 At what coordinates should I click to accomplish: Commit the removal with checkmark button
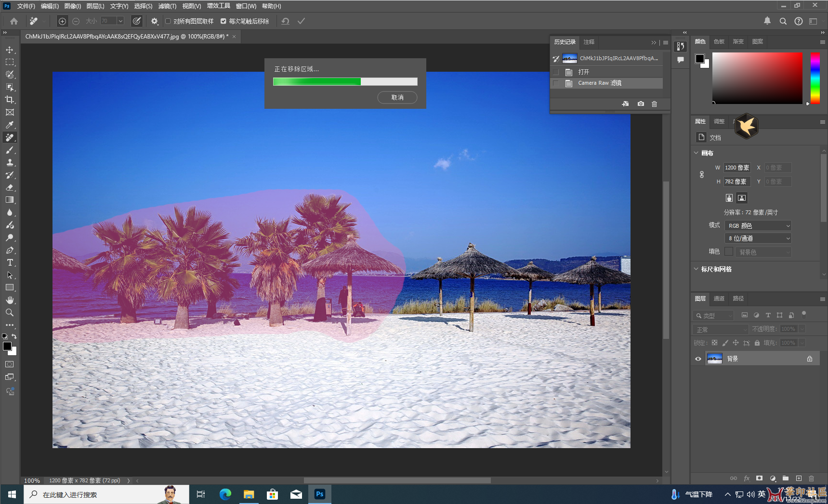[301, 21]
